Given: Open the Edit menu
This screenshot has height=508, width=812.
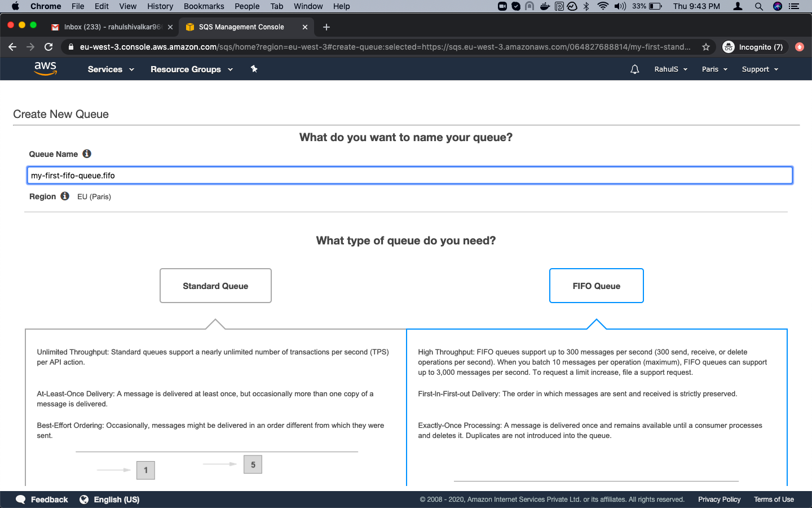Looking at the screenshot, I should (x=101, y=6).
